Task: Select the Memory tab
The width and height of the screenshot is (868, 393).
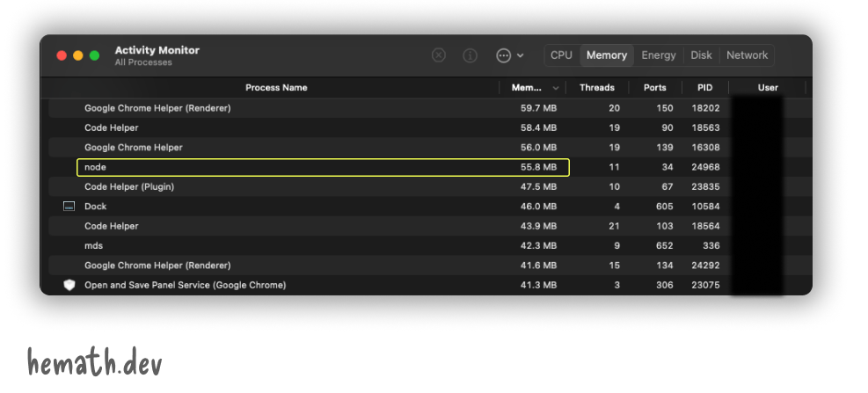Action: [607, 55]
